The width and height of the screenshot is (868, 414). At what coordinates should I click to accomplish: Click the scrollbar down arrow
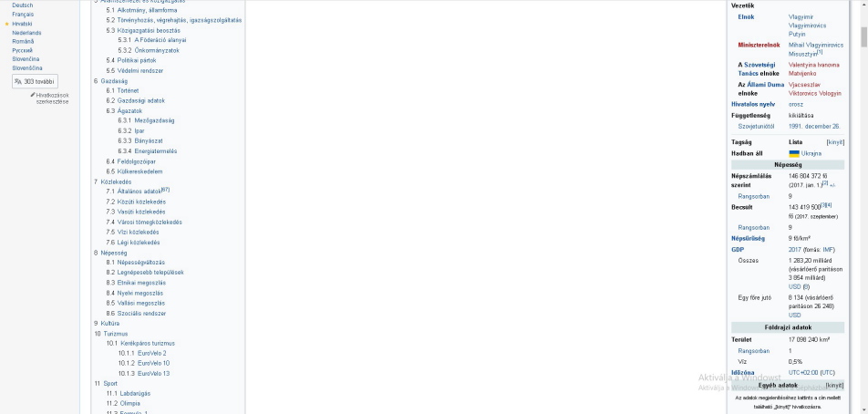point(863,409)
